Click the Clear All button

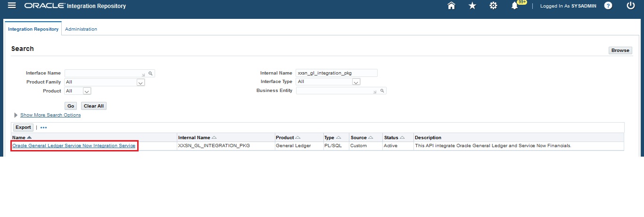[94, 106]
